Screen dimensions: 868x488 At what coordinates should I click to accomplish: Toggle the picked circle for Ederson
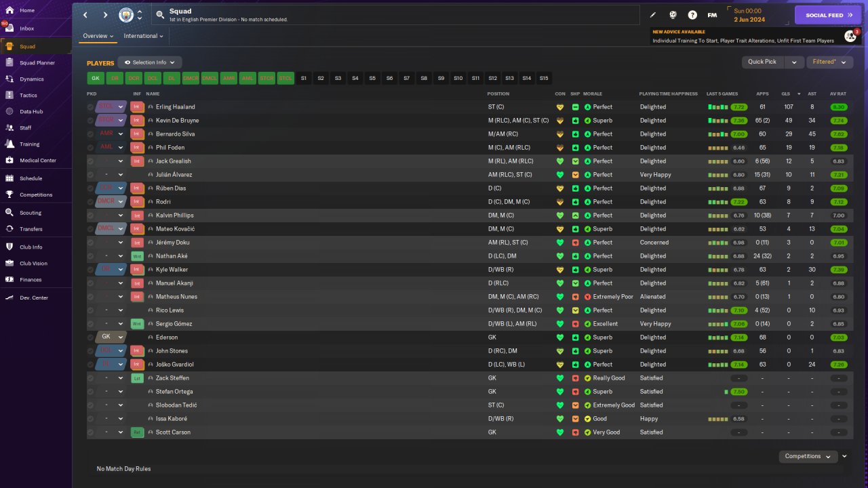91,338
